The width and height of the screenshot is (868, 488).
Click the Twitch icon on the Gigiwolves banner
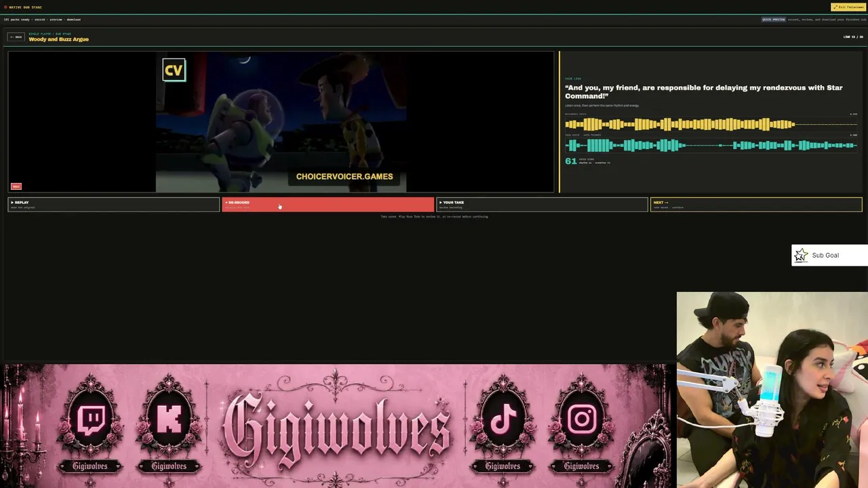[x=92, y=420]
